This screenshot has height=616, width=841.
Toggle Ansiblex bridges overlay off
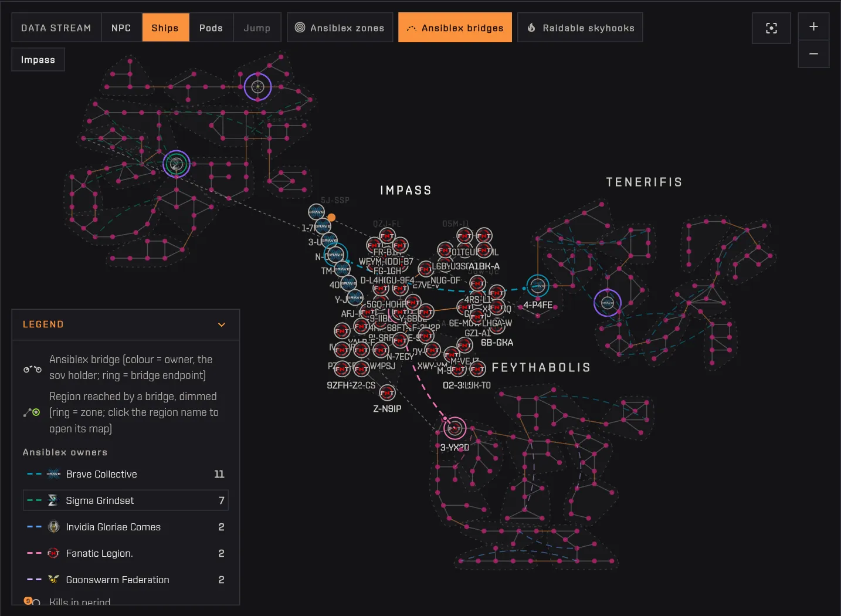pyautogui.click(x=455, y=28)
